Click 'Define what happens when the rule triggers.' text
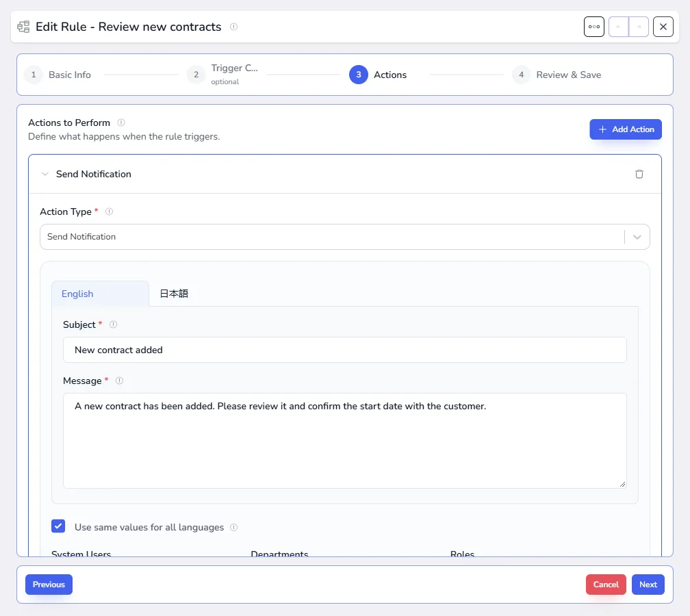The height and width of the screenshot is (616, 690). click(124, 137)
